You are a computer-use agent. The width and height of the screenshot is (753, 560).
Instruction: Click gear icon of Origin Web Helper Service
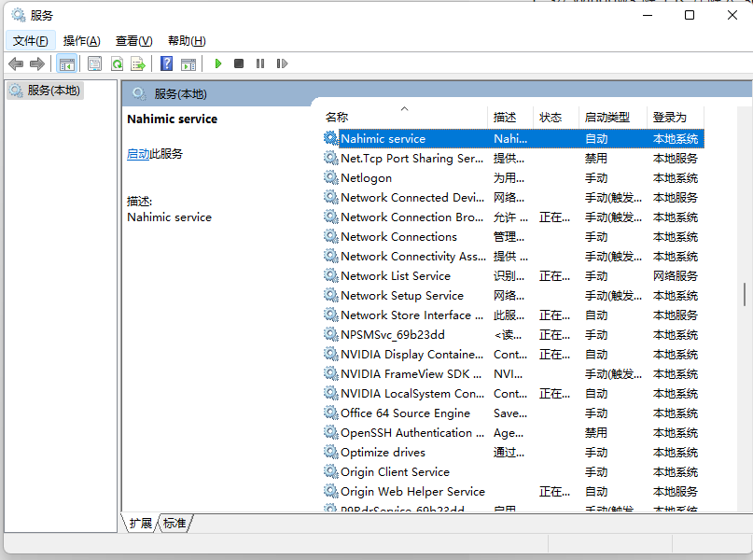tap(331, 491)
